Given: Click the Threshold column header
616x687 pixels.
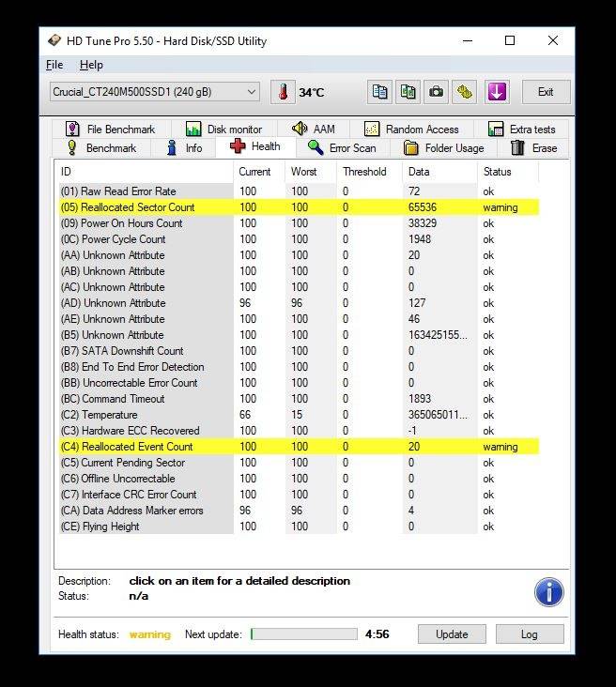Looking at the screenshot, I should [370, 172].
